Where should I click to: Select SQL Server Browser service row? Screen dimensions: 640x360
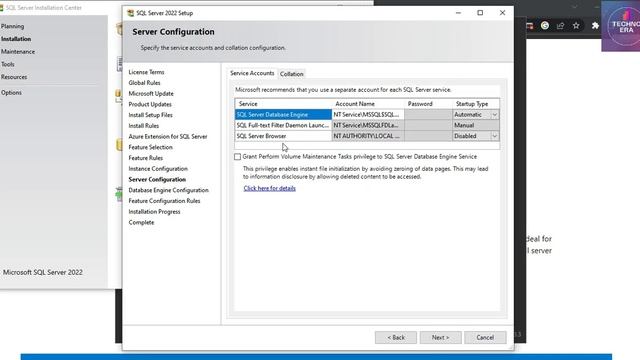(x=283, y=136)
